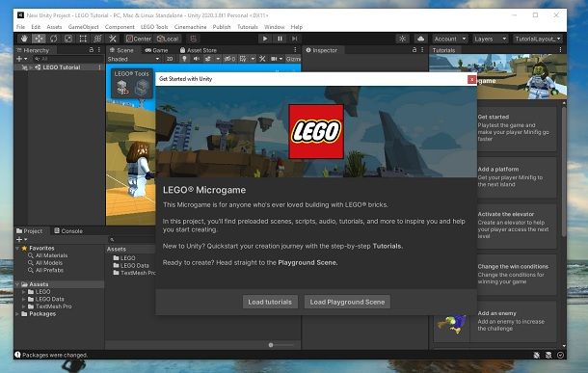Select the Hand tool in the toolbar

[24, 39]
